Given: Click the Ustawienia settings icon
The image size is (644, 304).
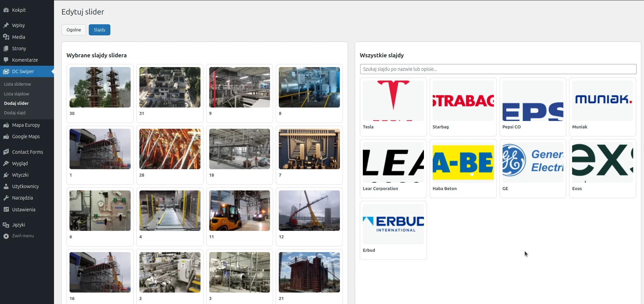Looking at the screenshot, I should click(6, 210).
